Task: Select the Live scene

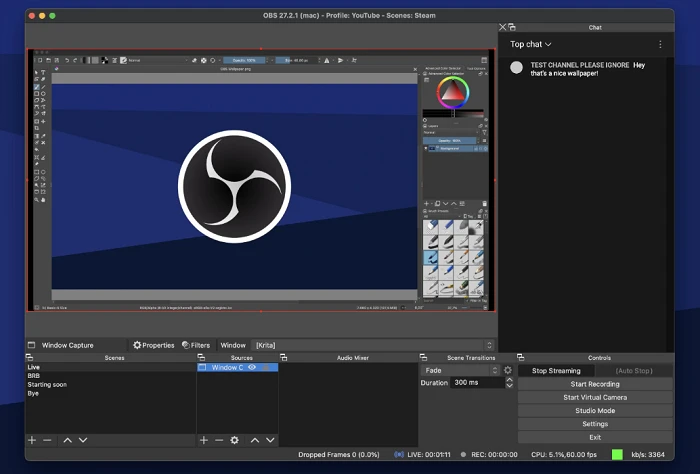Action: [111, 367]
